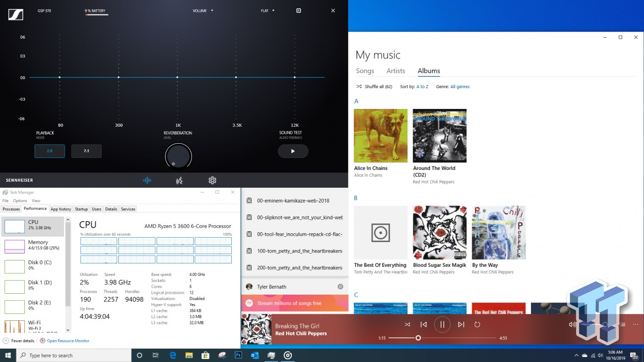The height and width of the screenshot is (362, 644).
Task: Open Sort by A to Z dropdown
Action: coord(423,87)
